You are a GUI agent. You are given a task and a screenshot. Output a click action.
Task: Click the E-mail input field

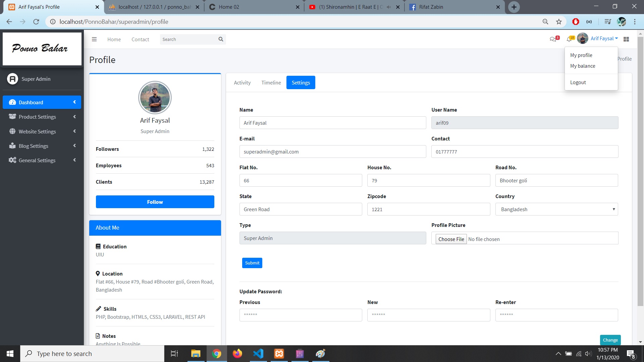tap(332, 152)
